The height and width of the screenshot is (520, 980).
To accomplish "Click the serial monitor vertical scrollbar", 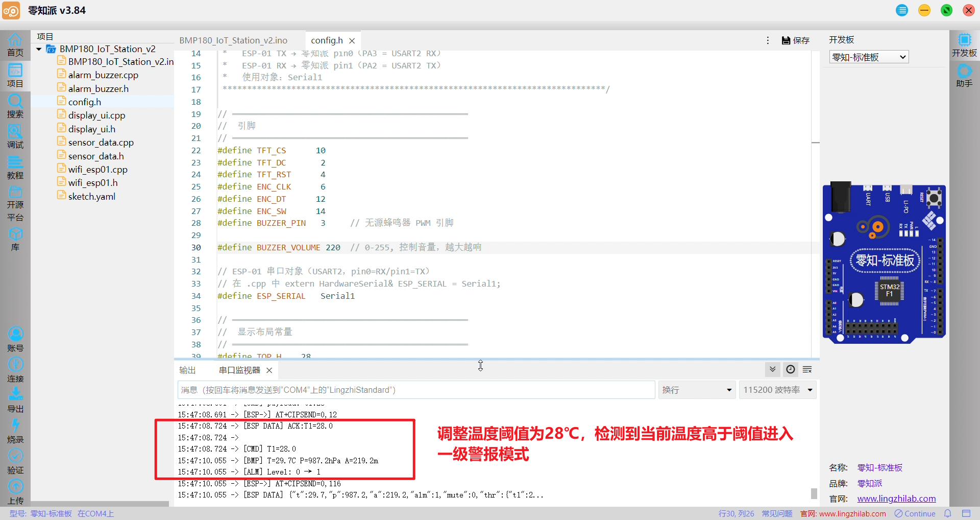I will coord(814,493).
